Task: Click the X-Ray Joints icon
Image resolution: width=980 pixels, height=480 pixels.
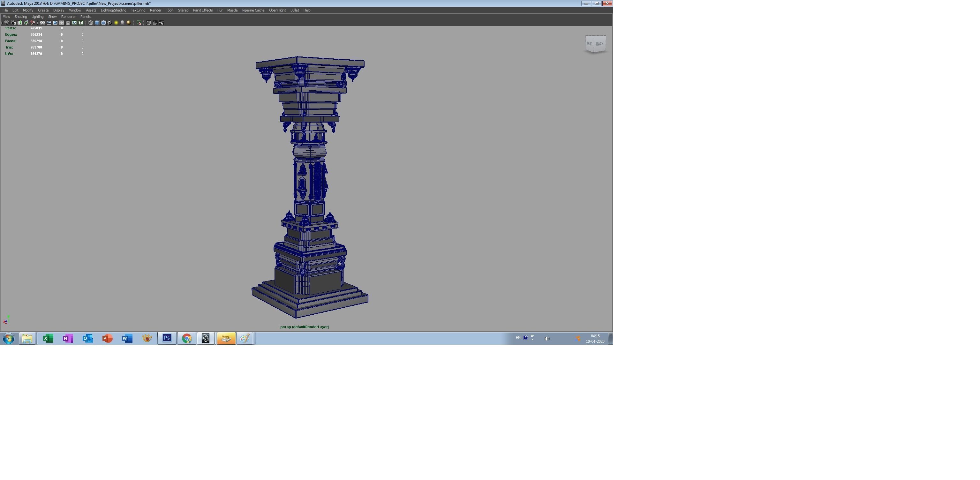Action: click(x=162, y=23)
